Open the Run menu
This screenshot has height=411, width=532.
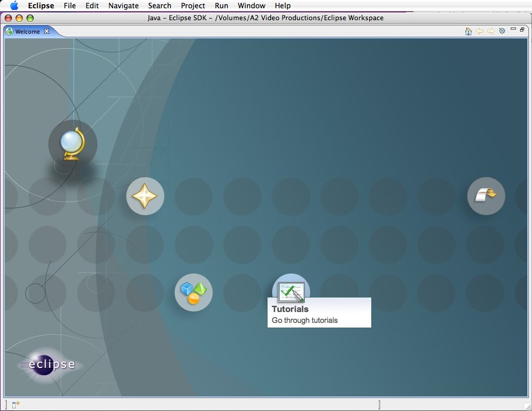point(221,6)
